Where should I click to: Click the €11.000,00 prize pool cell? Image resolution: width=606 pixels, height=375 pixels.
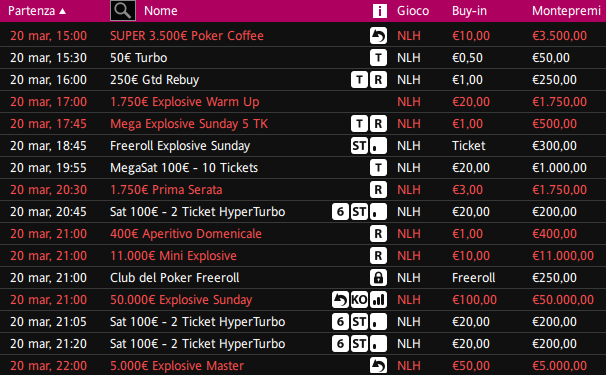[563, 256]
